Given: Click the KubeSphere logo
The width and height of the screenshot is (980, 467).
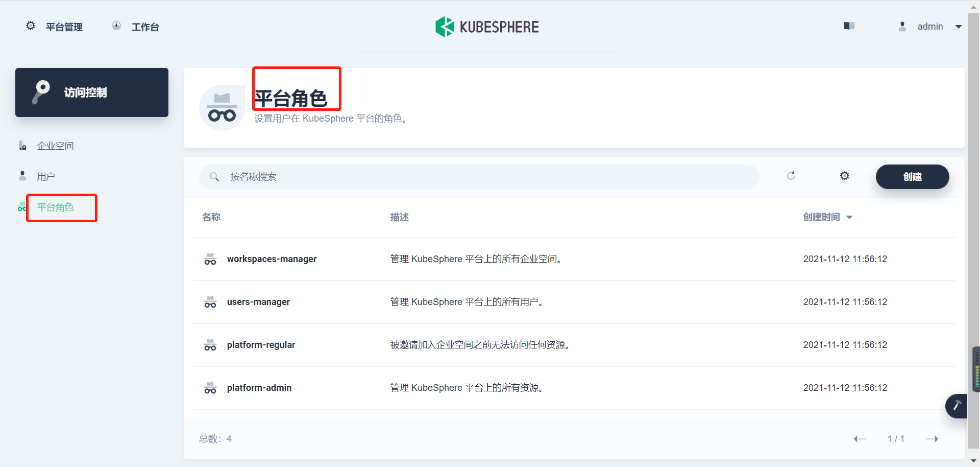Looking at the screenshot, I should coord(487,27).
